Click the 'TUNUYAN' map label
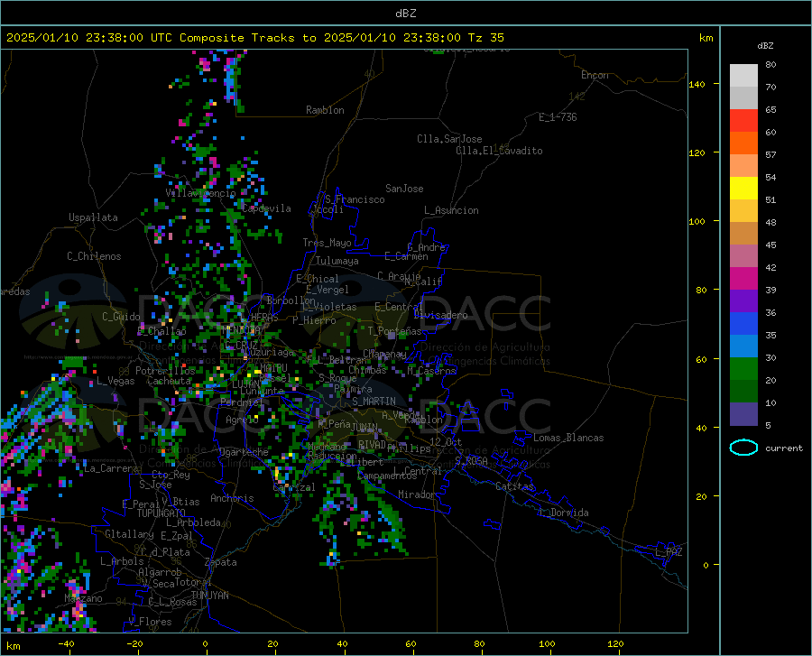812x656 pixels. click(x=209, y=596)
